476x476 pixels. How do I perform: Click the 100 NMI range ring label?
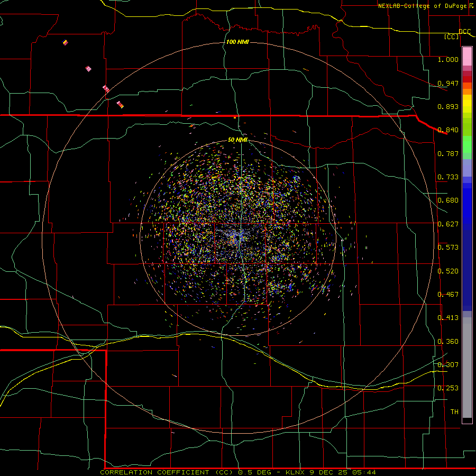tap(237, 42)
